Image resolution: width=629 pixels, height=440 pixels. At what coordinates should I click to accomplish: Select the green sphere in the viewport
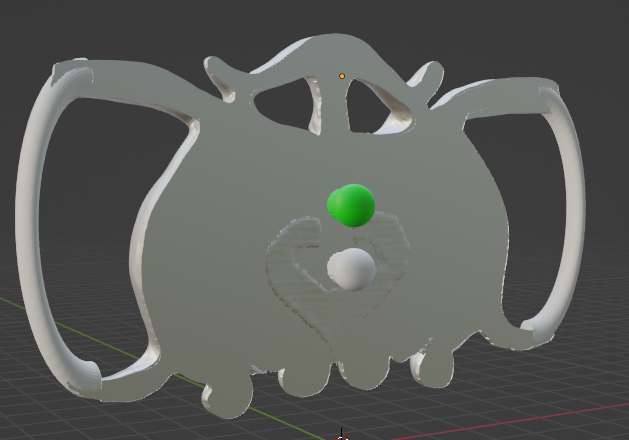click(x=351, y=206)
